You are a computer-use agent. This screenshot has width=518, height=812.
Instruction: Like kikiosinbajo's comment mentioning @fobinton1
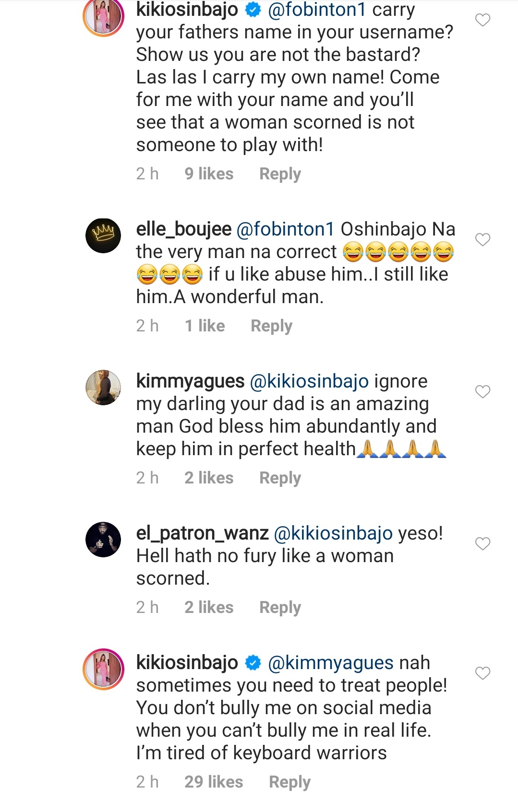coord(482,20)
